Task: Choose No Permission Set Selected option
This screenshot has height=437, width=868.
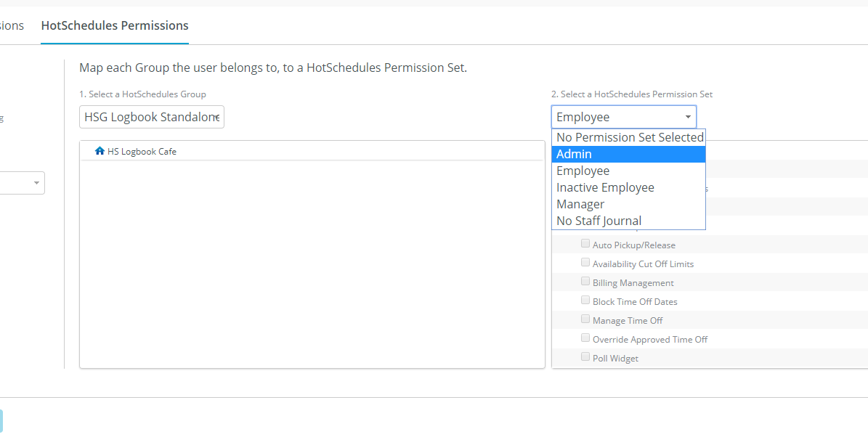Action: coord(628,137)
